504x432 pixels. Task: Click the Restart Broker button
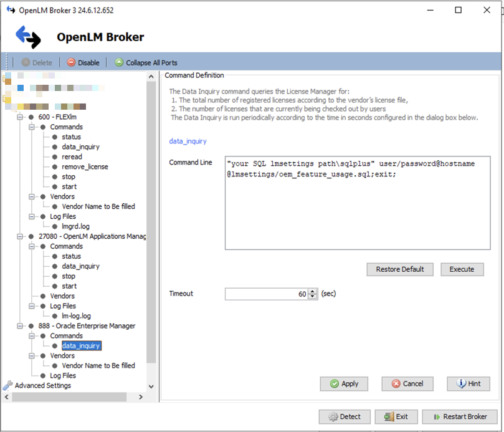pos(459,416)
